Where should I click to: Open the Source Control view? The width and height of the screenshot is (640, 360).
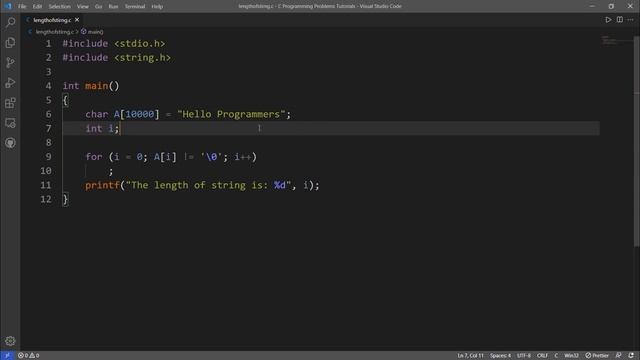10,62
